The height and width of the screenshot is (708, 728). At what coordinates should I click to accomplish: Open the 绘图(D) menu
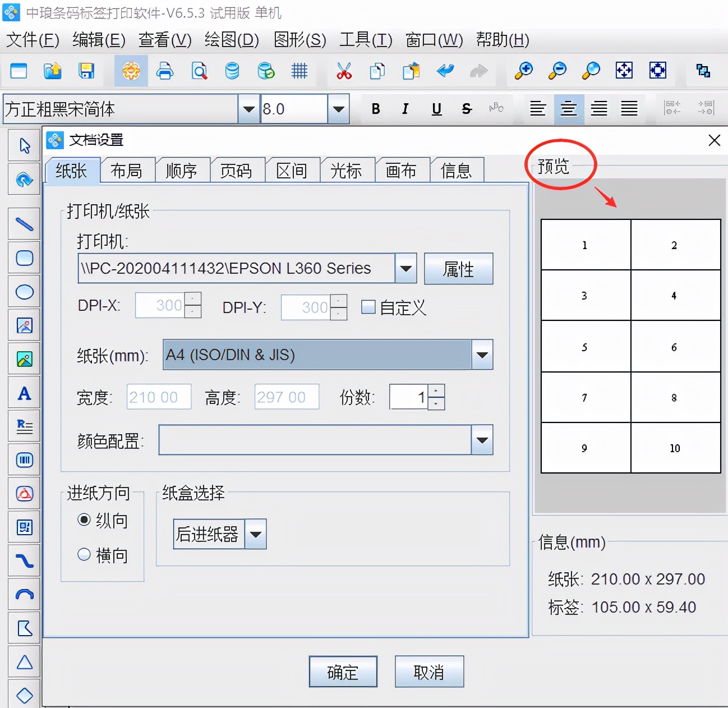click(x=231, y=40)
